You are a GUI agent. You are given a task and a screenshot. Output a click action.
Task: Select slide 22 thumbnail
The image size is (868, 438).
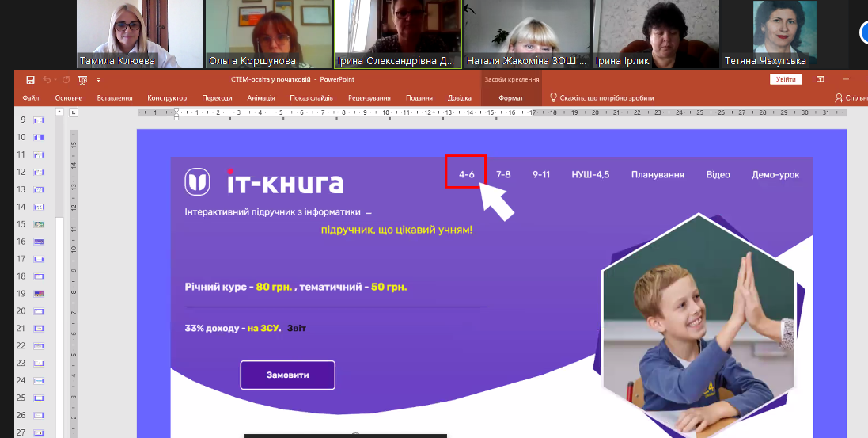[39, 346]
